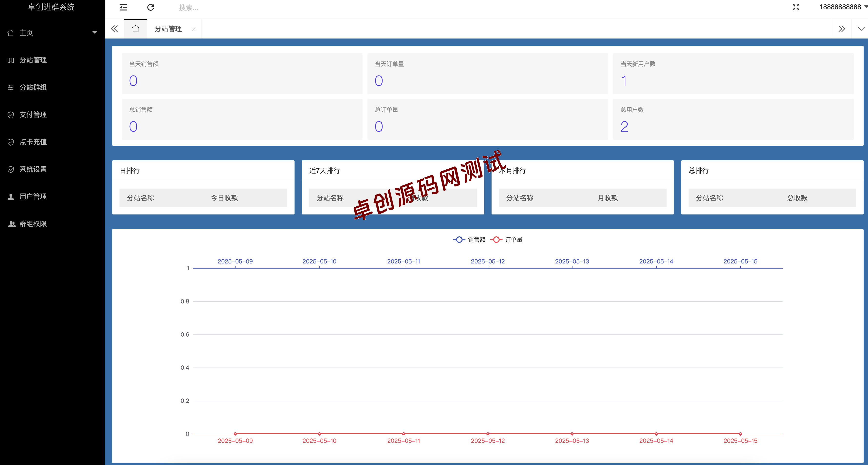Click the 当天销售额 value
The width and height of the screenshot is (868, 465).
pos(133,81)
